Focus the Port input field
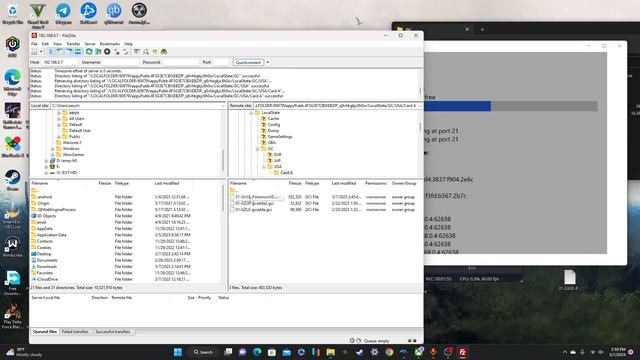Screen dimensions: 640x360 click(x=221, y=62)
